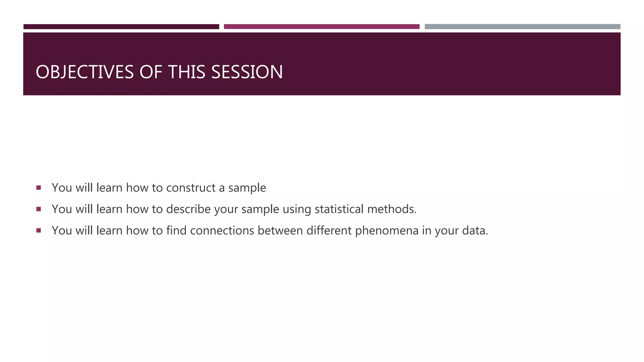
Task: Click the word 'phenomena' in third bullet
Action: (387, 231)
